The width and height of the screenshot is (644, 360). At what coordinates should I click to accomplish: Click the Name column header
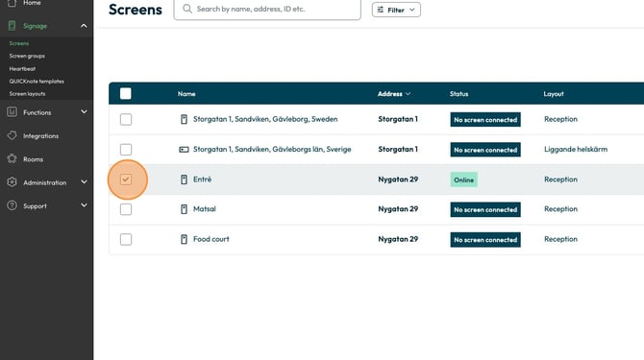[x=186, y=94]
